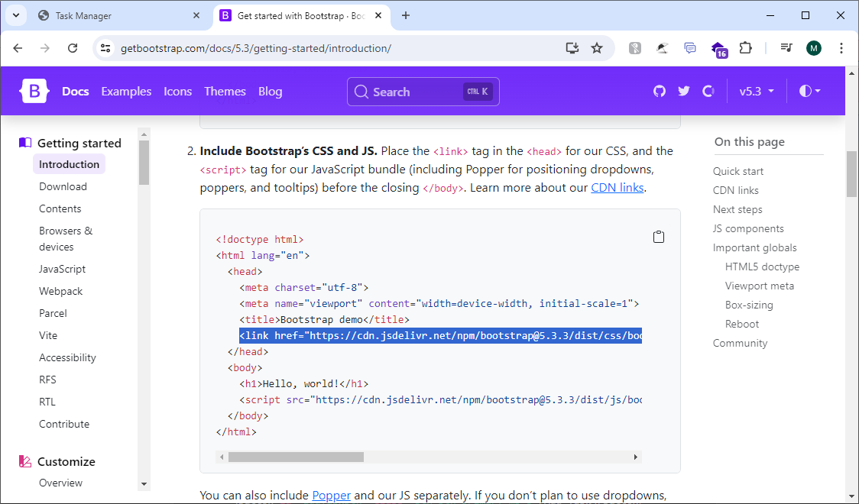The width and height of the screenshot is (859, 504).
Task: Open Blog in navbar
Action: (270, 92)
